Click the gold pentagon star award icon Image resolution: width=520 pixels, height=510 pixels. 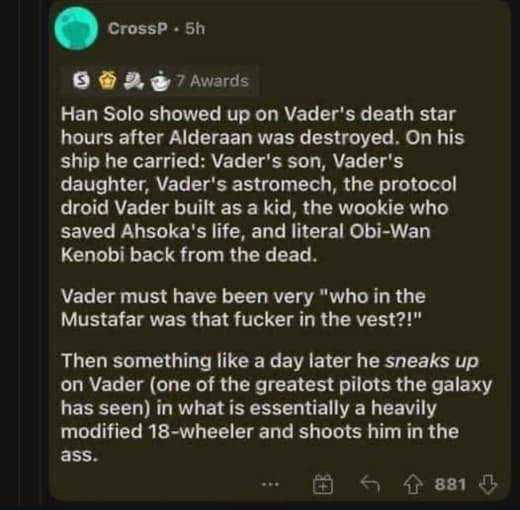coord(108,81)
